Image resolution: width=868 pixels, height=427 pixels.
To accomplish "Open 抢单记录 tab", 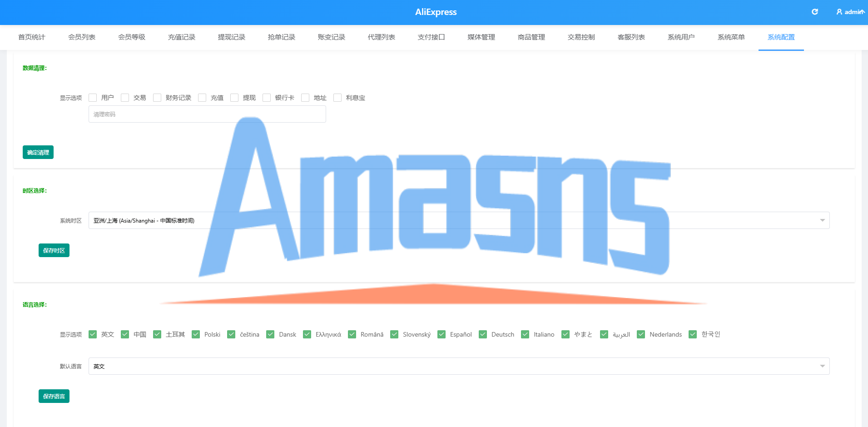I will (x=282, y=37).
